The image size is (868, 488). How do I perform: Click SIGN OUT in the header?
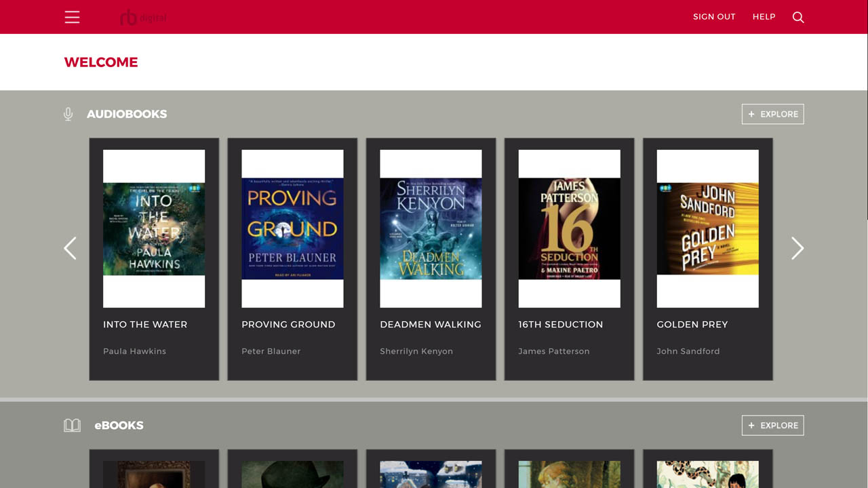(x=714, y=17)
